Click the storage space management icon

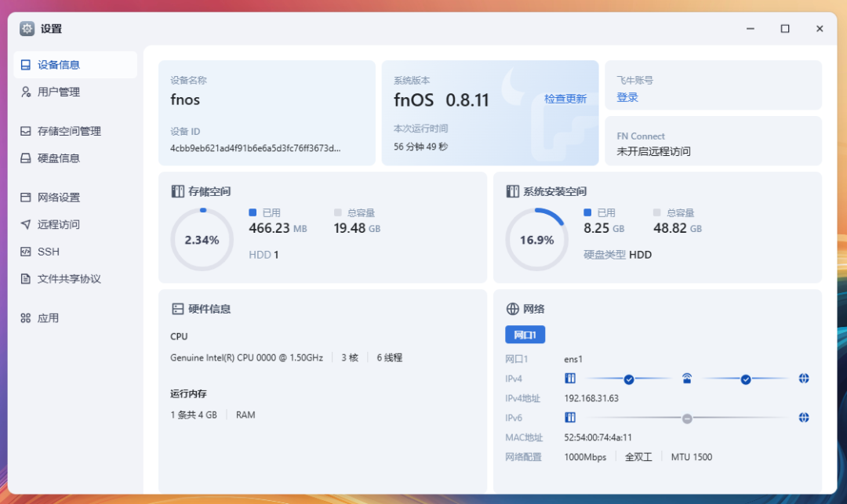[x=25, y=131]
